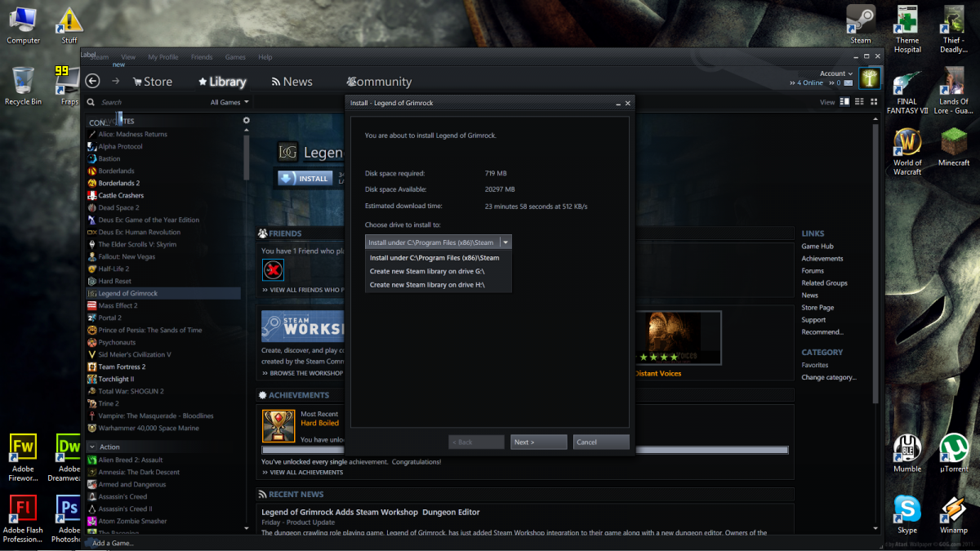Click the friend avatar with red X
980x551 pixels.
click(273, 270)
